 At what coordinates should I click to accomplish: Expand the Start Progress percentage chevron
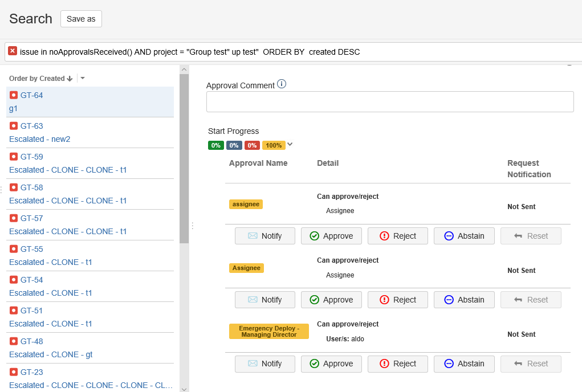tap(290, 145)
